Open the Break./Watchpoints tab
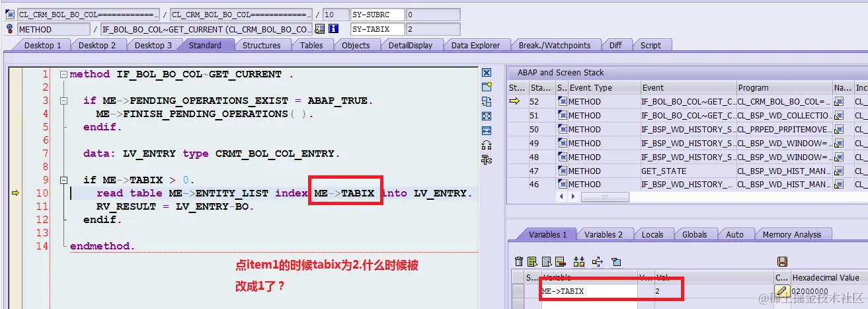868x309 pixels. click(x=555, y=45)
